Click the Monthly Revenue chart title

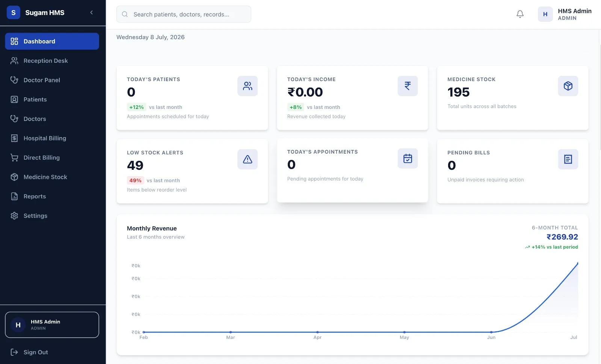coord(152,228)
